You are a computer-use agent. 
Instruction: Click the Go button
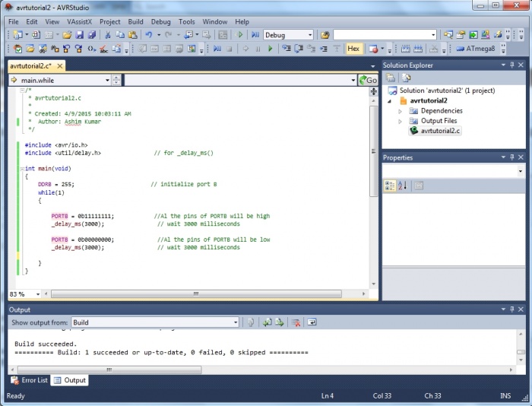point(369,80)
